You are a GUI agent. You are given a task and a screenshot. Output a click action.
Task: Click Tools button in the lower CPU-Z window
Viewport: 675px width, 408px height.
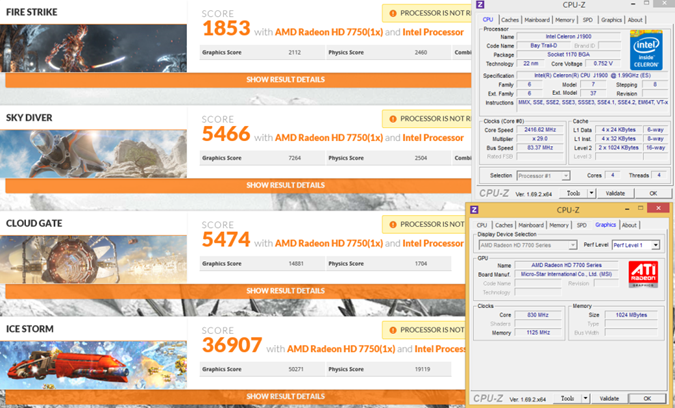[x=567, y=399]
